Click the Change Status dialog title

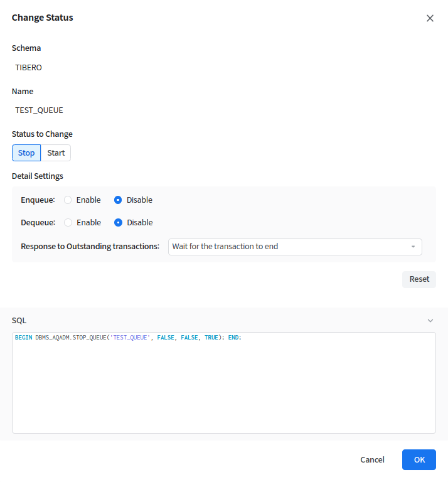coord(43,18)
